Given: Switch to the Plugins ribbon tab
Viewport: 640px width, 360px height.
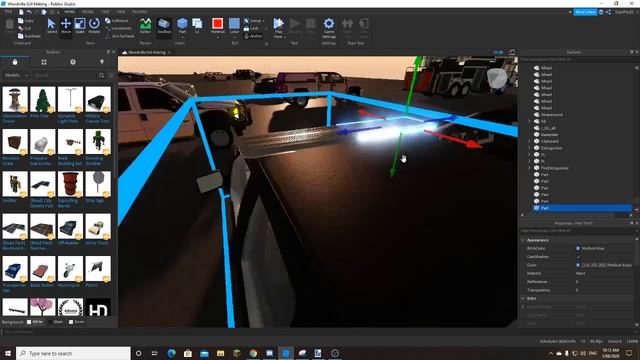Looking at the screenshot, I should click(140, 12).
